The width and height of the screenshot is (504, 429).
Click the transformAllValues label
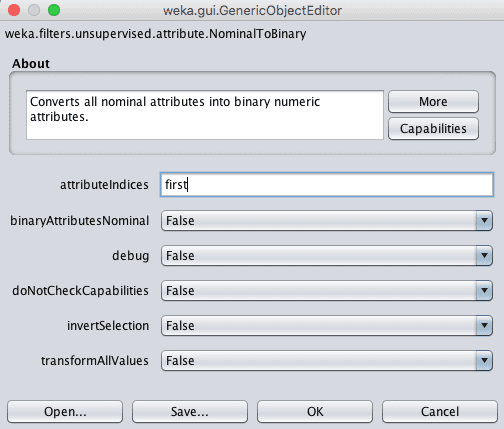coord(95,361)
